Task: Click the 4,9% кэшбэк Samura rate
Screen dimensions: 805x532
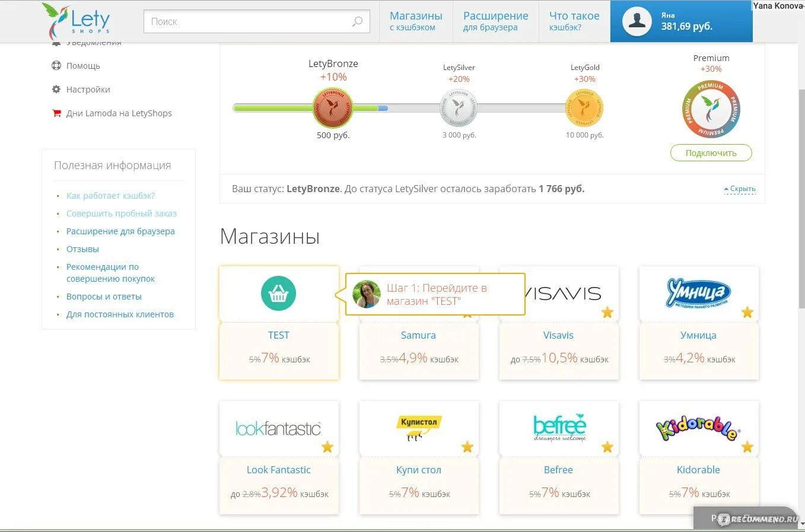Action: (x=428, y=358)
